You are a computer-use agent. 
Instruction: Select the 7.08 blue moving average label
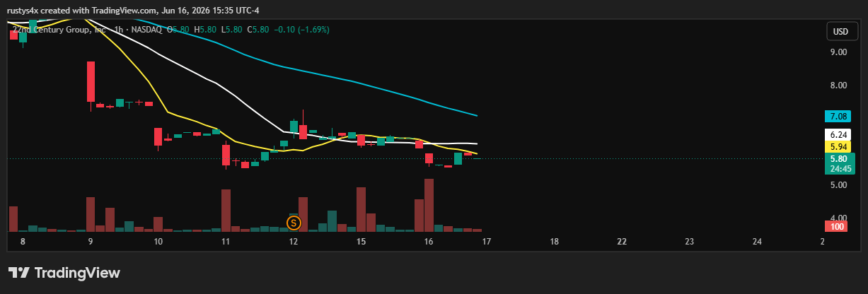click(x=840, y=116)
